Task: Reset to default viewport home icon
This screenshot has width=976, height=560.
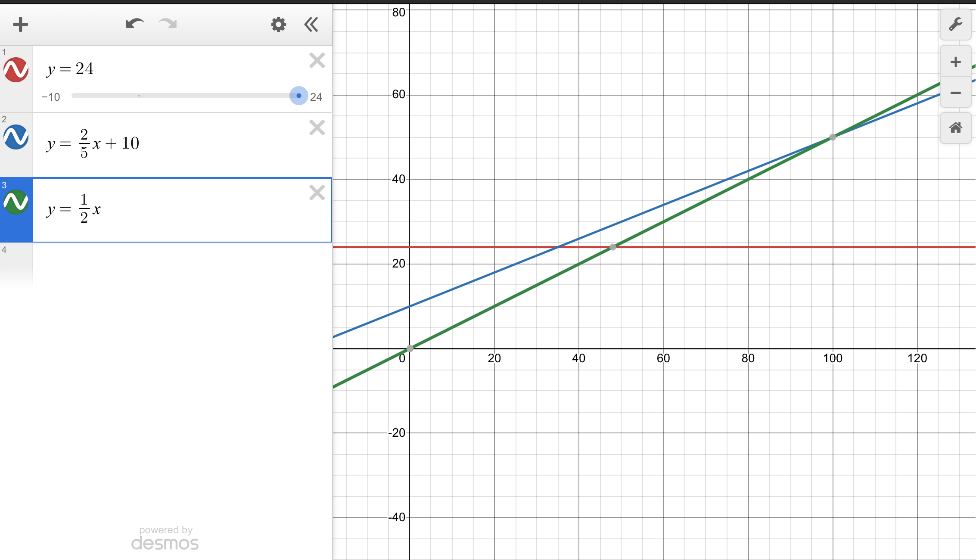Action: click(955, 128)
